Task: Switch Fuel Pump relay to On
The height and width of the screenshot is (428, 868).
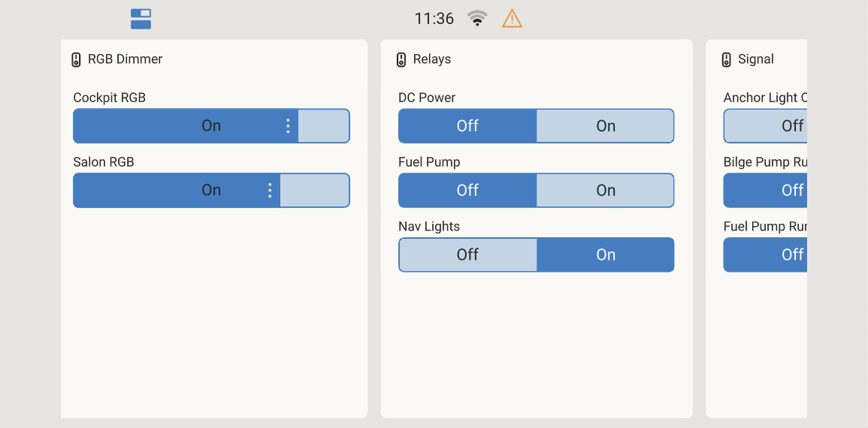Action: click(605, 191)
